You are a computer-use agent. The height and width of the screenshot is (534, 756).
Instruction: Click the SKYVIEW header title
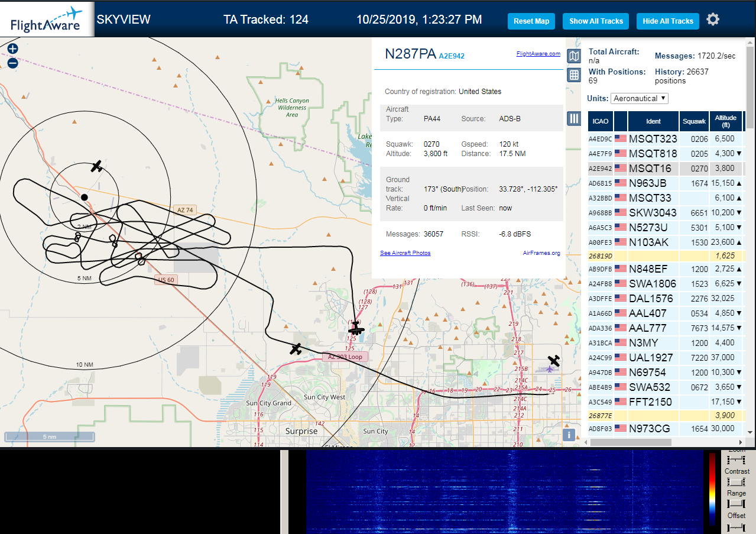(124, 20)
